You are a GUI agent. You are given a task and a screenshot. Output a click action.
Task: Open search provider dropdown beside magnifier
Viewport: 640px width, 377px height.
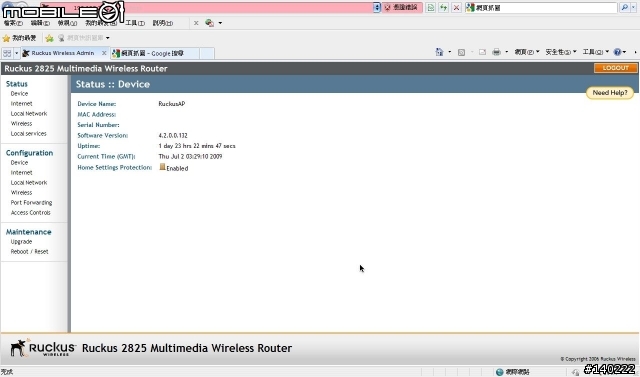634,7
